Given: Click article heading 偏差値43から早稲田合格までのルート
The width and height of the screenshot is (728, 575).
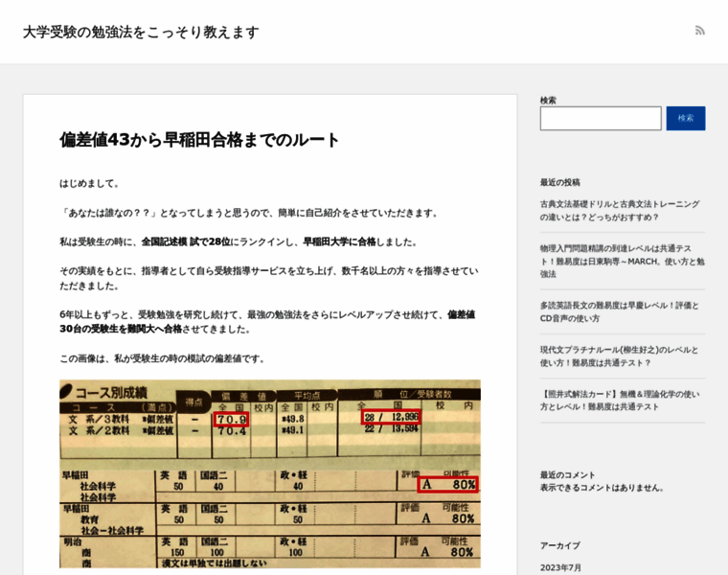Looking at the screenshot, I should coord(199,140).
